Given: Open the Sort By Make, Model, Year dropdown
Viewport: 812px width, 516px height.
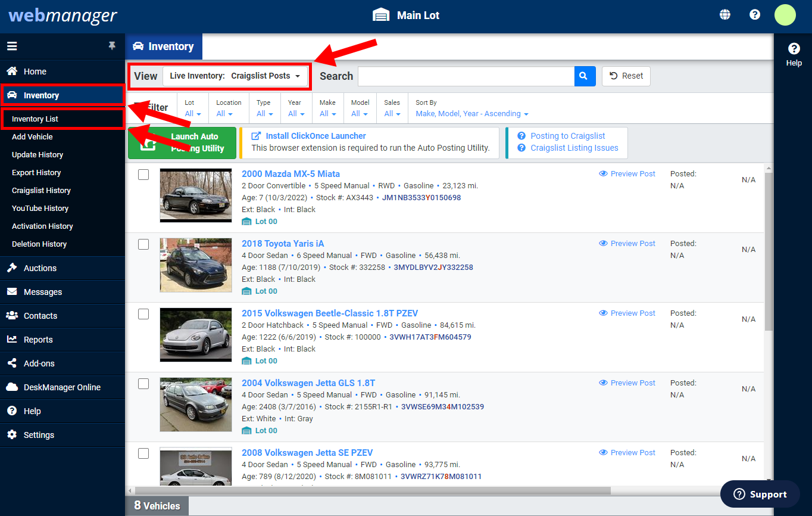Looking at the screenshot, I should tap(472, 113).
